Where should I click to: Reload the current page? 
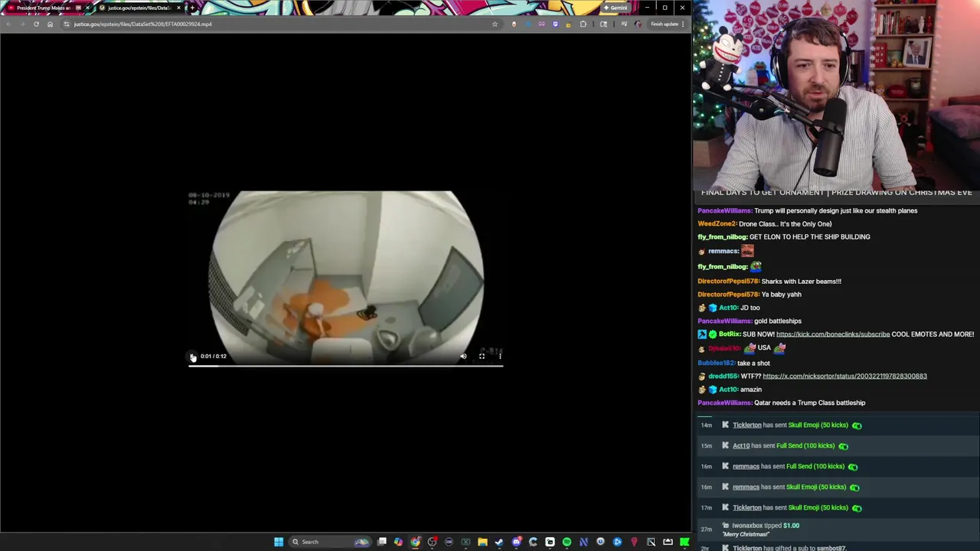(x=36, y=24)
